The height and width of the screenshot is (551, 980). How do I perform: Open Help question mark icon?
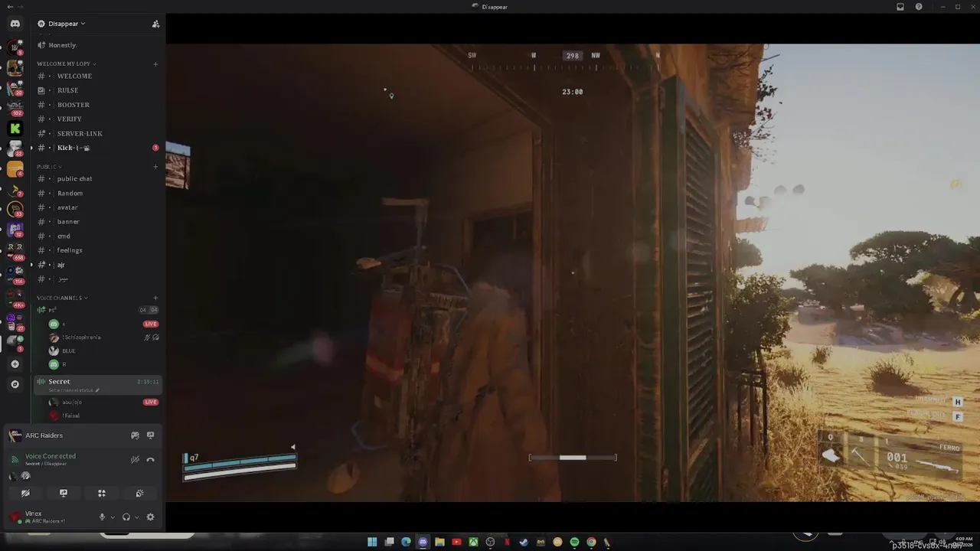click(x=919, y=7)
